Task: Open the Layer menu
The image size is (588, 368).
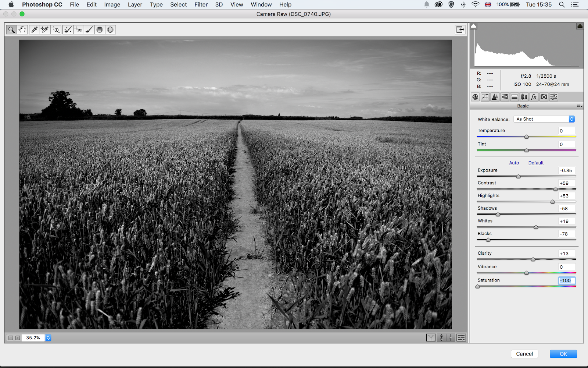Action: 135,4
